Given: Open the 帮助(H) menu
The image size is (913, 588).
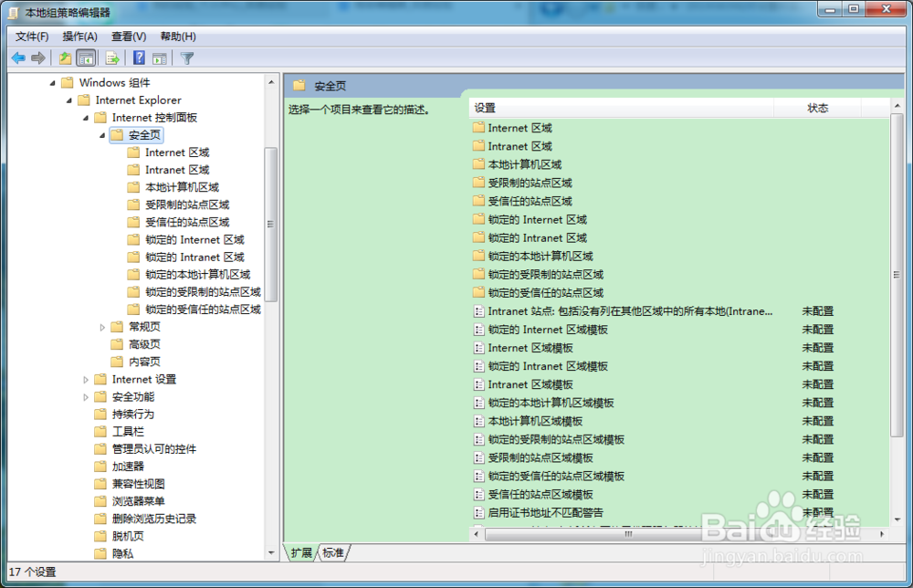Looking at the screenshot, I should pos(178,37).
